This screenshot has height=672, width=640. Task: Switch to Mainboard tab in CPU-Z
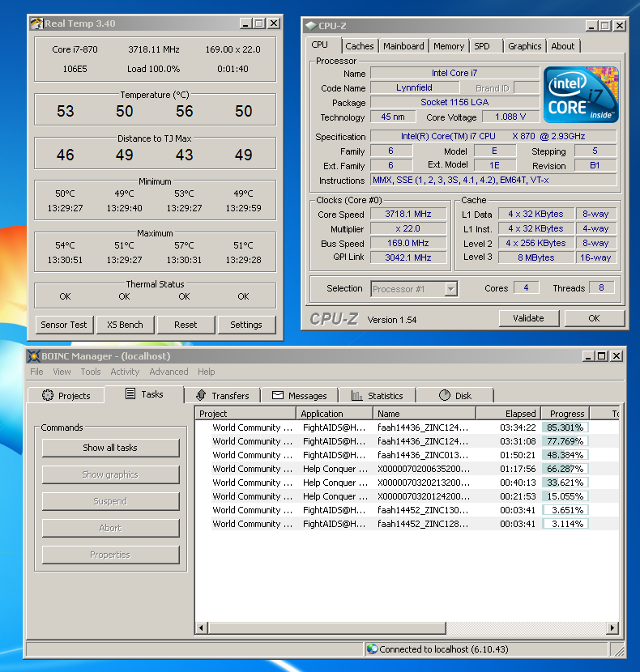tap(403, 46)
